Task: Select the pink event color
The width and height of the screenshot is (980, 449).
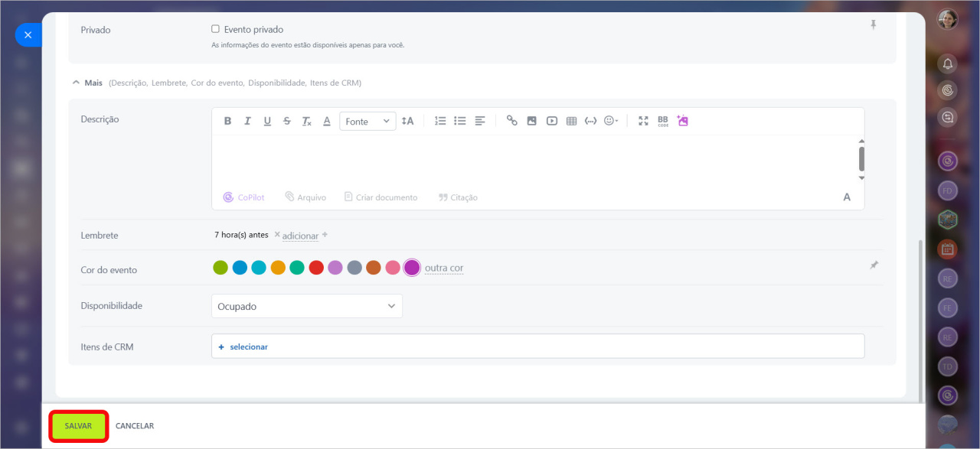Action: pyautogui.click(x=393, y=268)
